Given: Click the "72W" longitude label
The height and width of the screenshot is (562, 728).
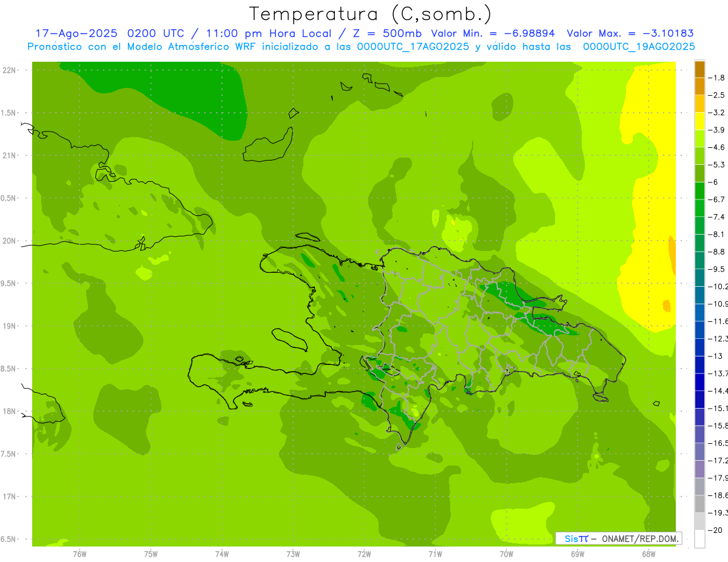Looking at the screenshot, I should [x=364, y=554].
